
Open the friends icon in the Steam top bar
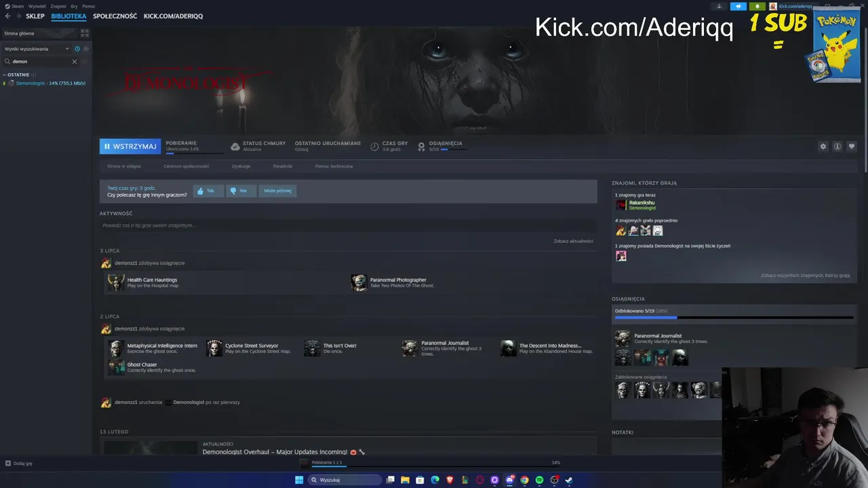tap(719, 6)
